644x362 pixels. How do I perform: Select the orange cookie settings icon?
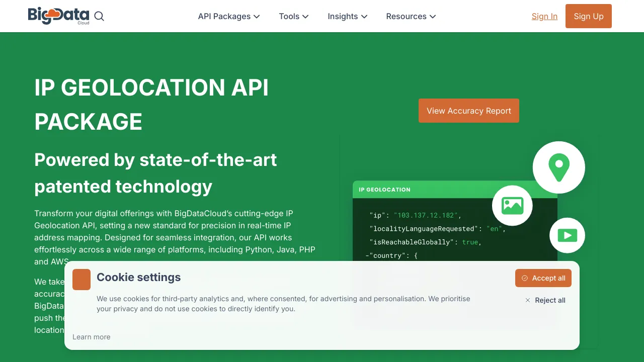click(x=82, y=280)
